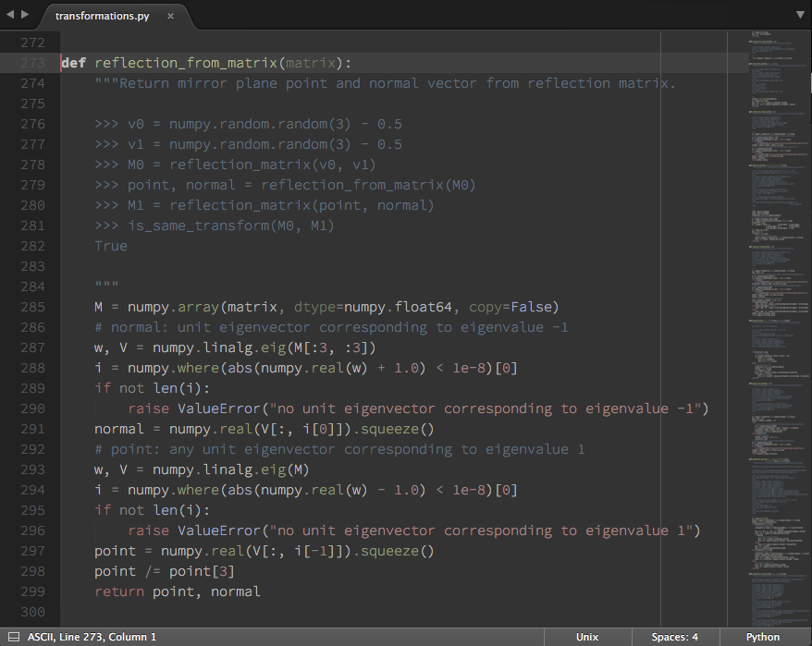Go to the previous tab with the left arrow
Screen dimensions: 812x646
[x=10, y=15]
